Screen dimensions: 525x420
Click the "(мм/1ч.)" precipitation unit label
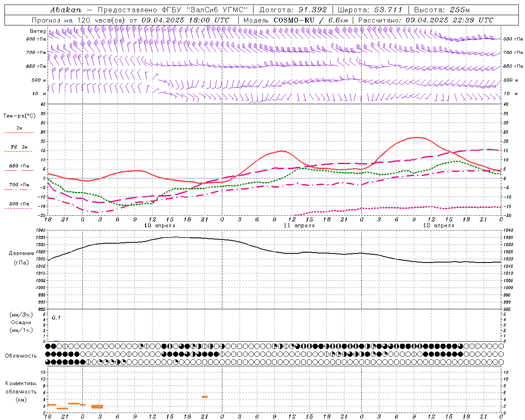[21, 330]
